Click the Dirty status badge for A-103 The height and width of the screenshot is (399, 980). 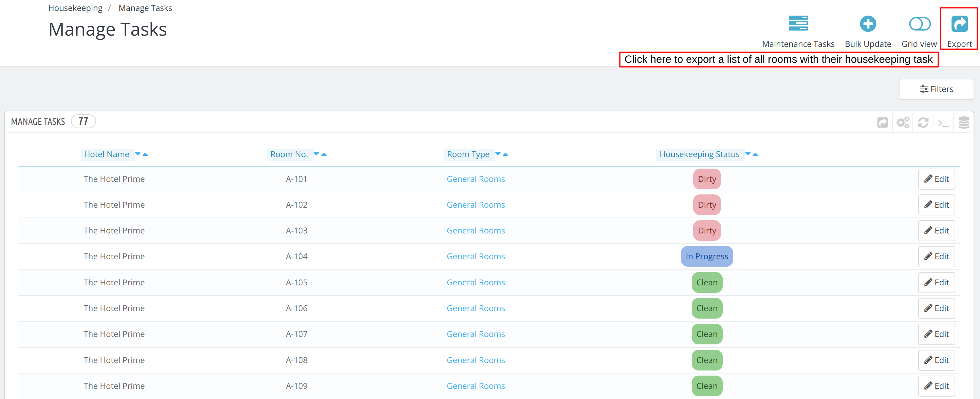coord(707,230)
